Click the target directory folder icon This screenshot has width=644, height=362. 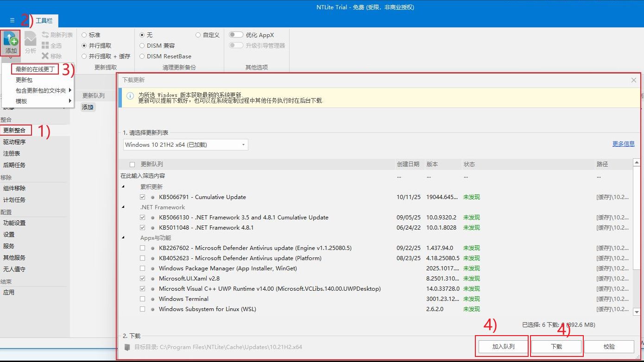(x=127, y=347)
